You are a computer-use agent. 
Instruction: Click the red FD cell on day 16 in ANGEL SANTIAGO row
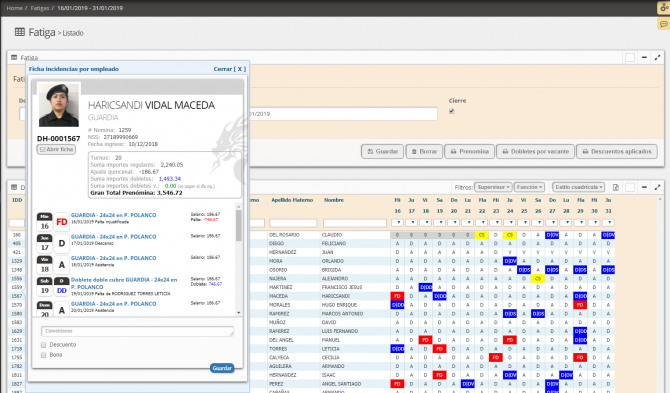tap(397, 384)
